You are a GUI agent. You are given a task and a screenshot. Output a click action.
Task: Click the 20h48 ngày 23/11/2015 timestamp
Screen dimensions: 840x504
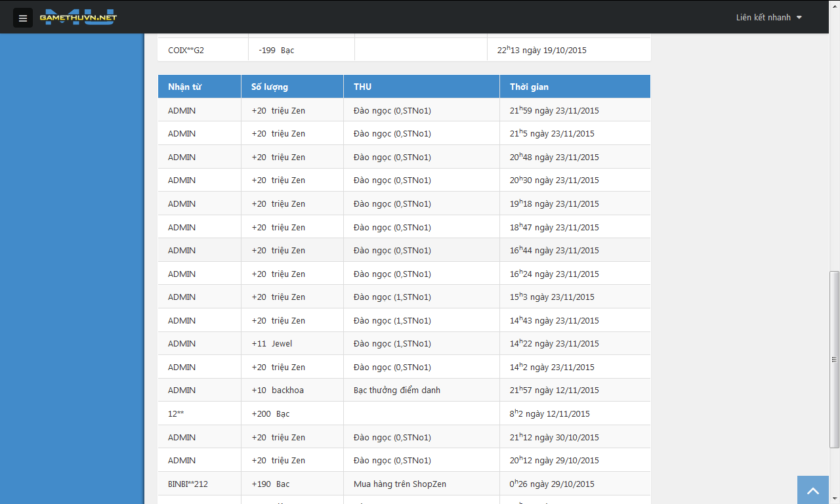(555, 157)
